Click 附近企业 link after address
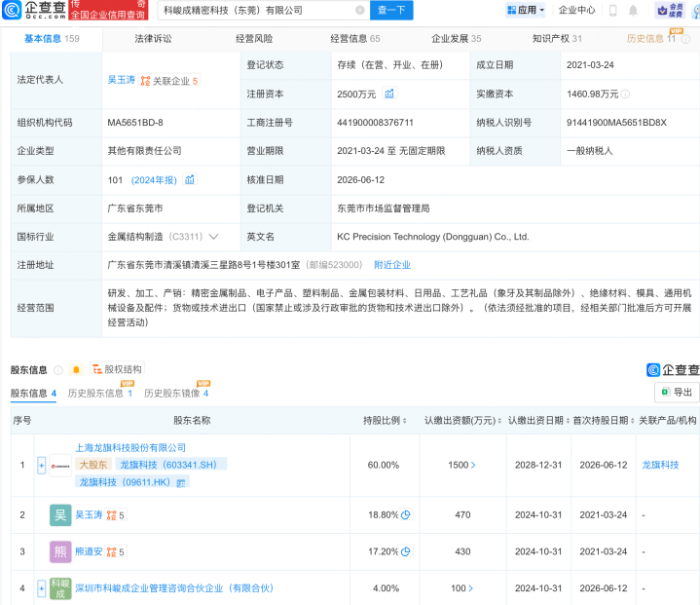The image size is (700, 605). 392,265
